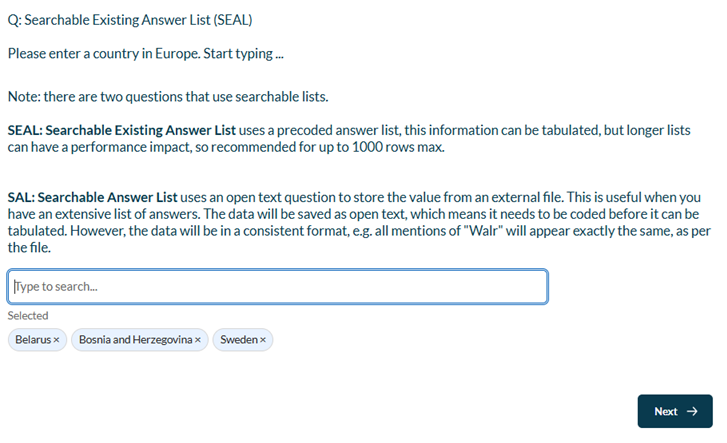The height and width of the screenshot is (443, 727).
Task: Click the question title mentioning (SEAL)
Action: pyautogui.click(x=130, y=20)
